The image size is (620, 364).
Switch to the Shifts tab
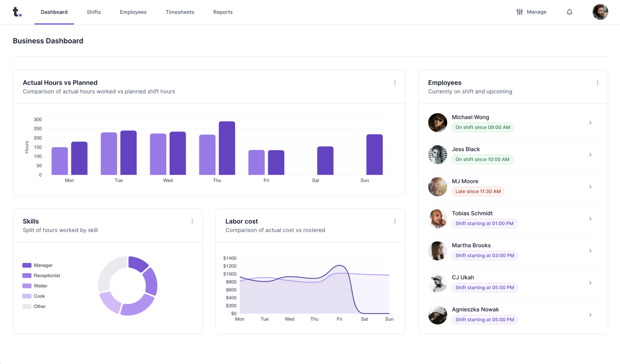click(x=94, y=12)
